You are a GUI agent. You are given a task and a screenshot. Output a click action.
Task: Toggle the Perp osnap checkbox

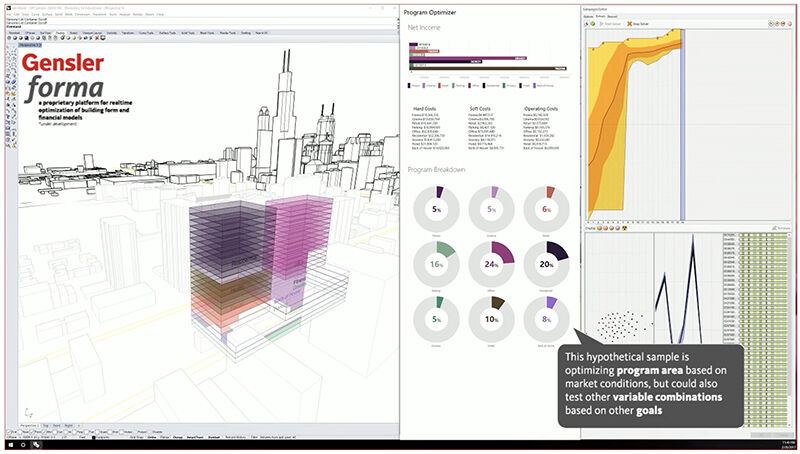pyautogui.click(x=74, y=432)
